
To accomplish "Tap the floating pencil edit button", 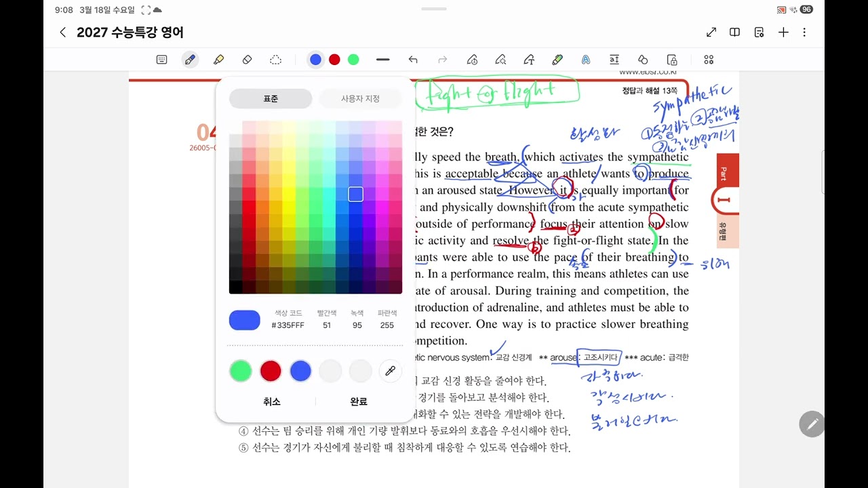I will click(x=812, y=424).
